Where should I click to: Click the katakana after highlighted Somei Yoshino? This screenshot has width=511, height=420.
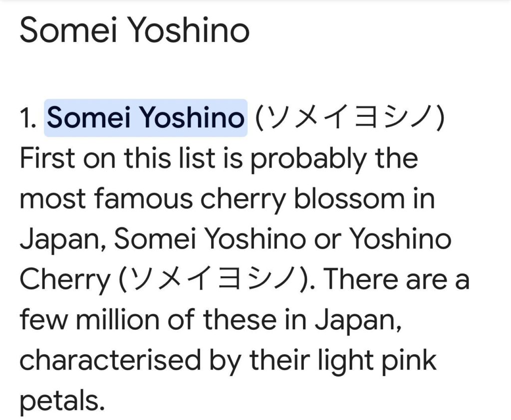coord(349,117)
